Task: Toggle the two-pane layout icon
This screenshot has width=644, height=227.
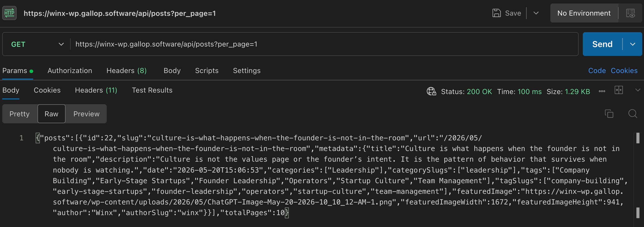Action: click(x=618, y=90)
